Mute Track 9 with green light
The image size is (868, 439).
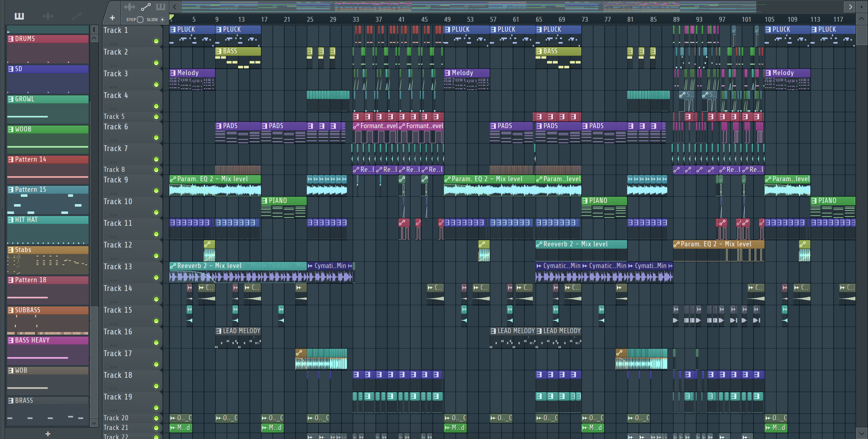click(x=156, y=191)
